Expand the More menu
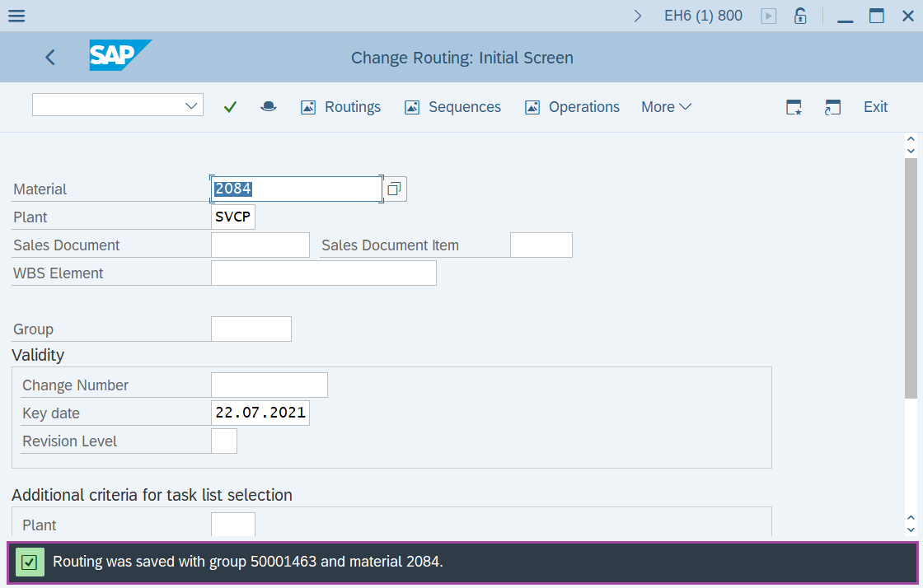923x588 pixels. pos(666,106)
